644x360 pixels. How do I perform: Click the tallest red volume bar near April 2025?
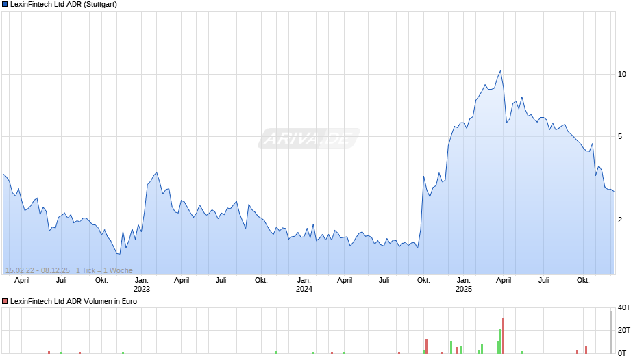tap(503, 336)
